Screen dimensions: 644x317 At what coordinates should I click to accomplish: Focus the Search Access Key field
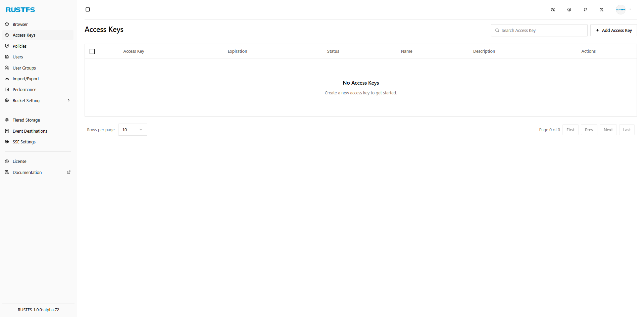[539, 30]
